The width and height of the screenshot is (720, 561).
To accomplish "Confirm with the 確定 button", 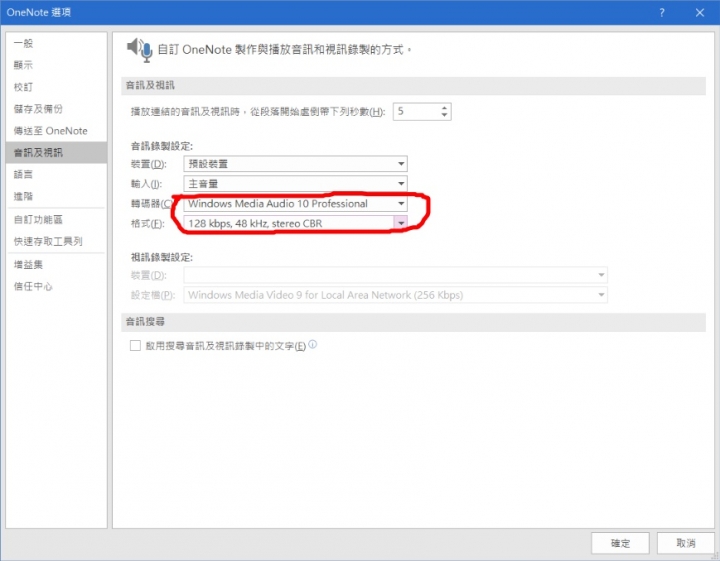I will coord(620,543).
